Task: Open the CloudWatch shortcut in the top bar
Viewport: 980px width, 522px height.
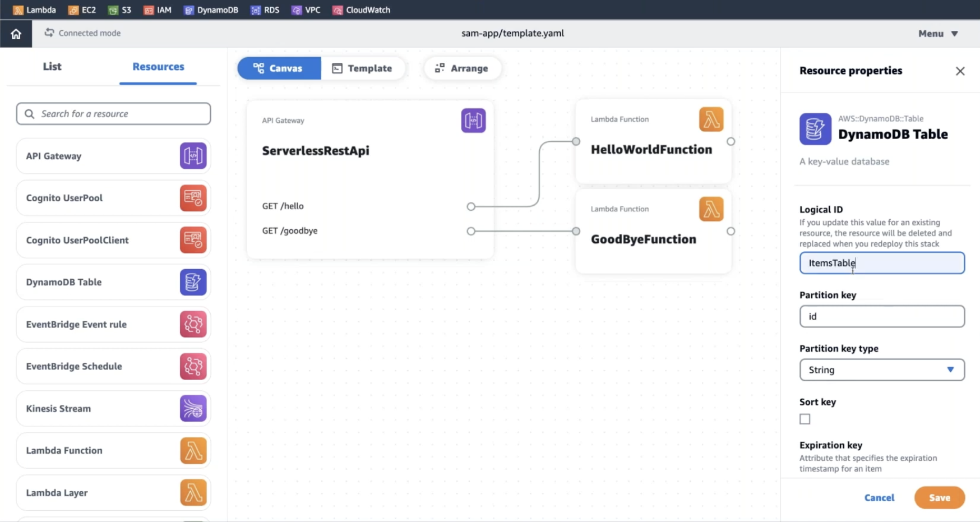Action: click(362, 10)
